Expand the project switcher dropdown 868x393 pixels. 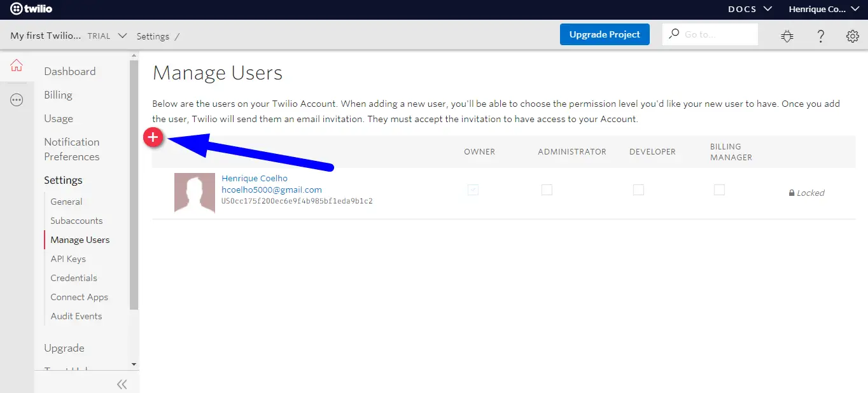click(x=123, y=36)
